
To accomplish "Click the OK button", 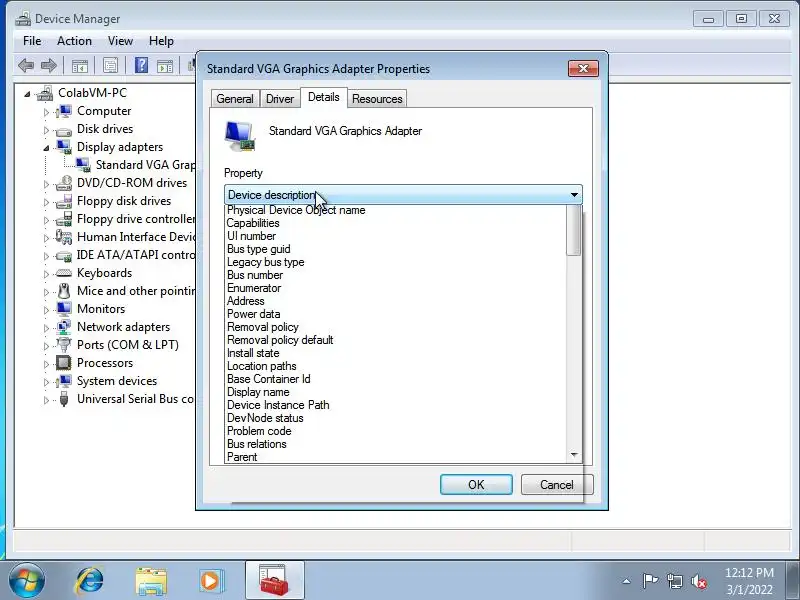I will click(476, 485).
